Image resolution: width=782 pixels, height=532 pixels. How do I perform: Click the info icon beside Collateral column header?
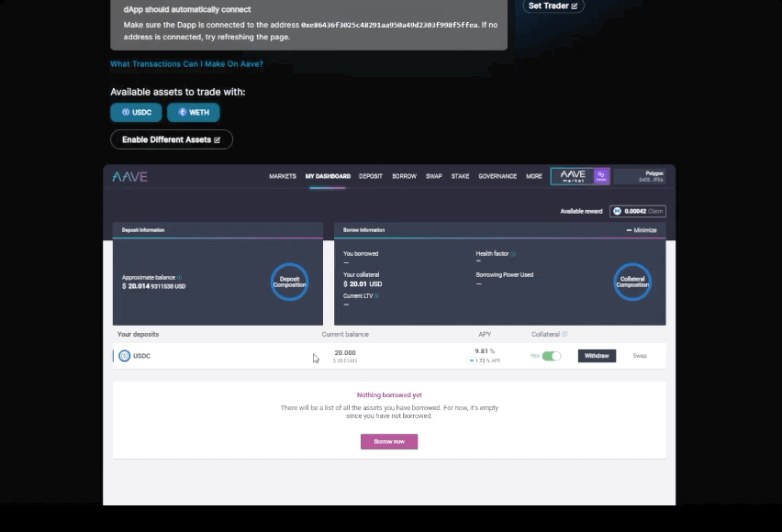564,334
